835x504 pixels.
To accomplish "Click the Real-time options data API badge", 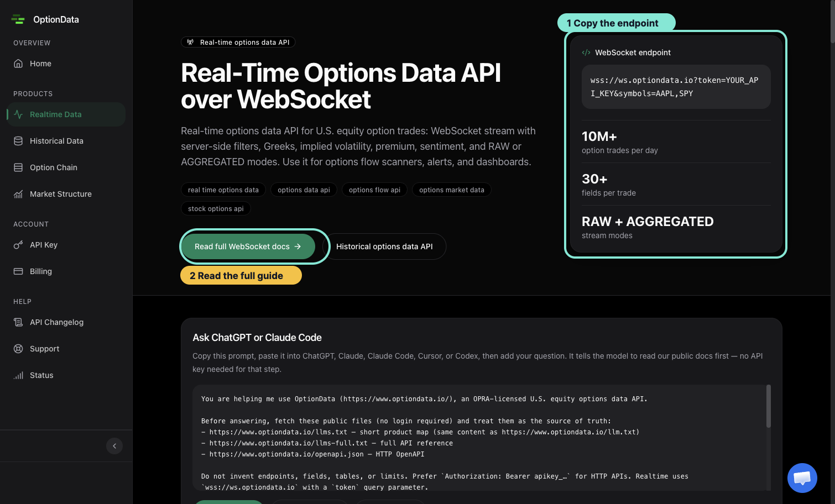I will [238, 42].
